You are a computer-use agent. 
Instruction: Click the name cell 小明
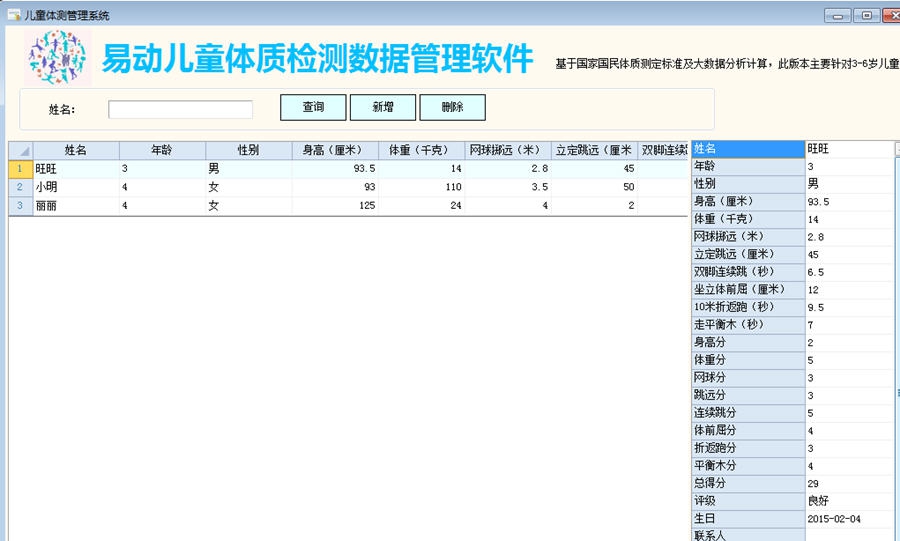click(76, 187)
